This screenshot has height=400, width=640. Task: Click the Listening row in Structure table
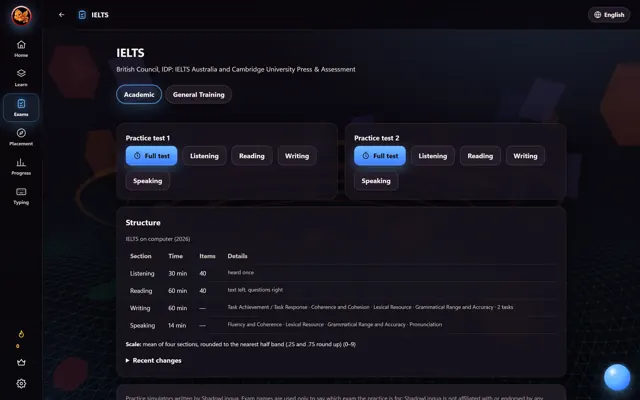pos(341,273)
